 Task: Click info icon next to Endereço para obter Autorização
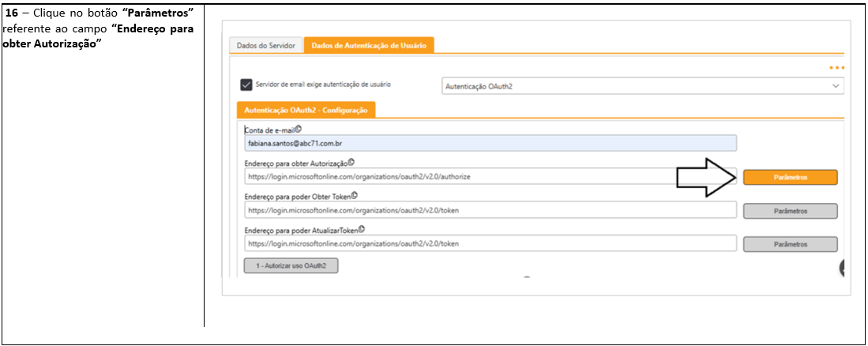tap(351, 162)
